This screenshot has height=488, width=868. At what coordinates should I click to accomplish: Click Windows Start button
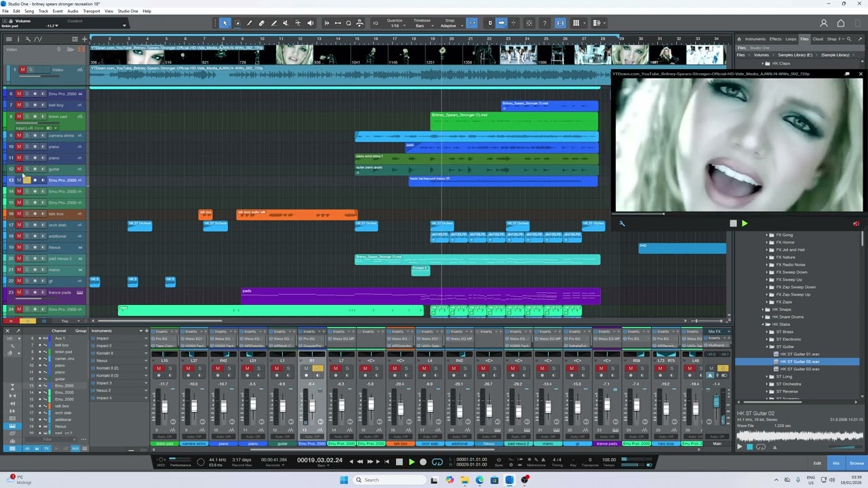pyautogui.click(x=344, y=480)
